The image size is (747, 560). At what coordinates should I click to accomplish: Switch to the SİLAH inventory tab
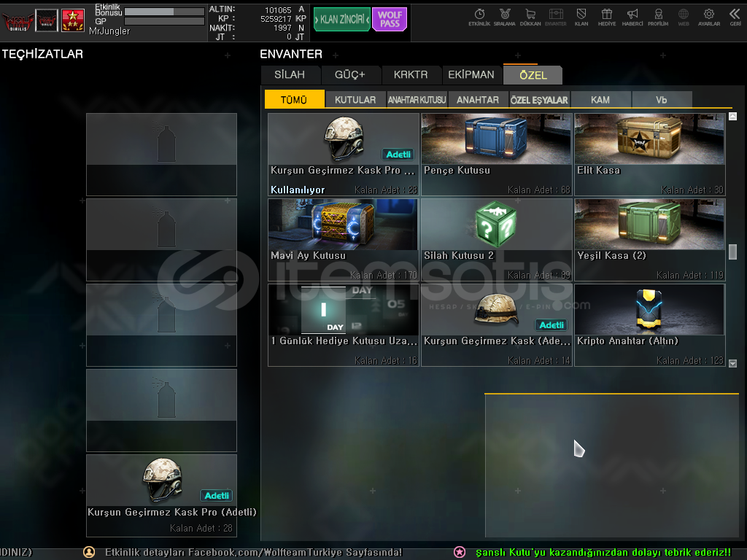tap(290, 74)
